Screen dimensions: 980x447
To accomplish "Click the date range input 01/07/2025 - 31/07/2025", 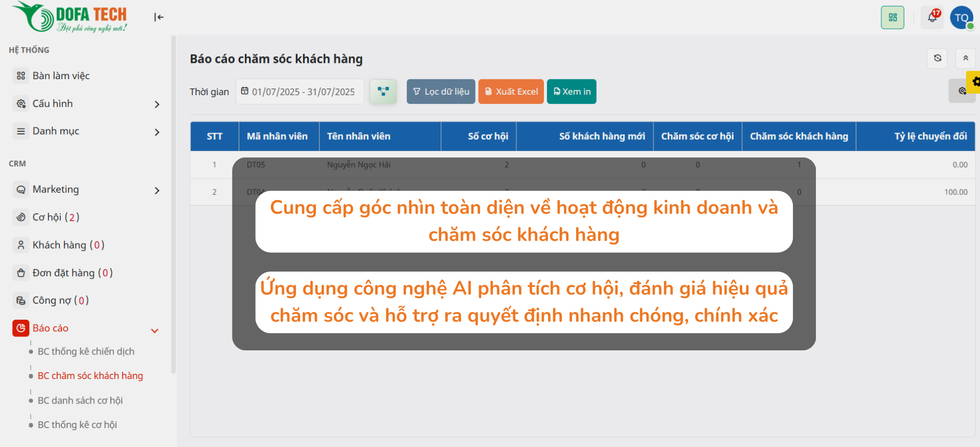I will (x=300, y=92).
